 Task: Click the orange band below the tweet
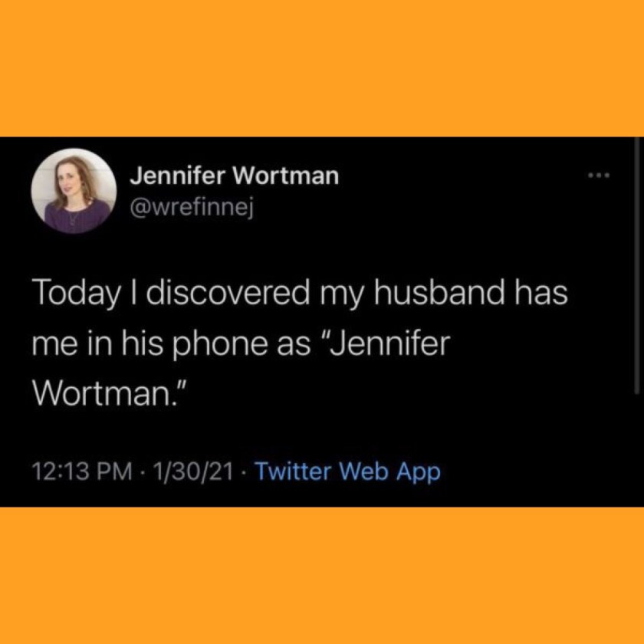[x=322, y=576]
